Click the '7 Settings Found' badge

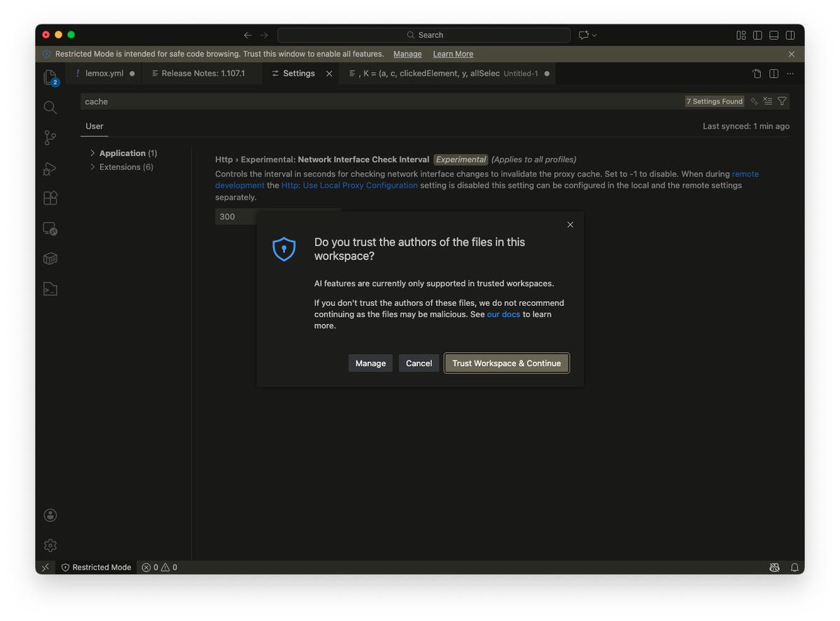[714, 102]
